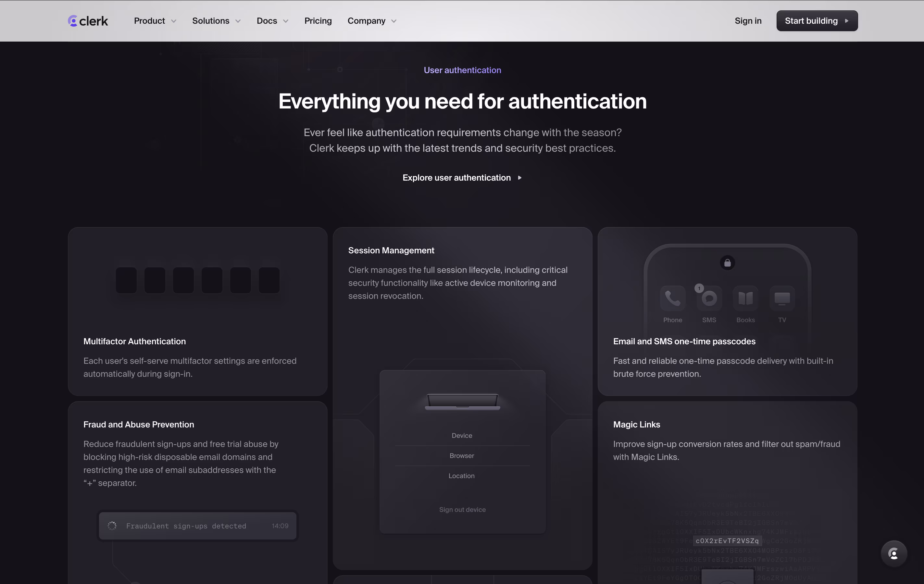Expand the Company dropdown menu

pos(372,21)
